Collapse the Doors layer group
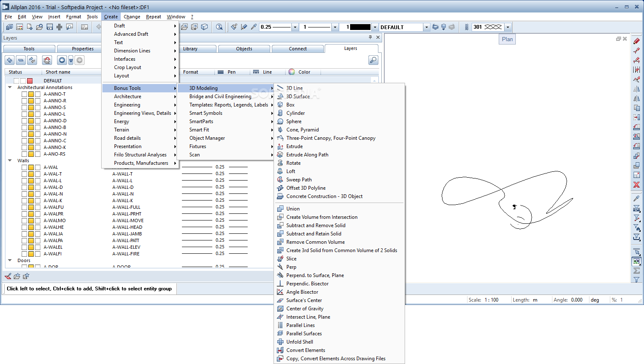Image resolution: width=644 pixels, height=364 pixels. click(x=10, y=260)
